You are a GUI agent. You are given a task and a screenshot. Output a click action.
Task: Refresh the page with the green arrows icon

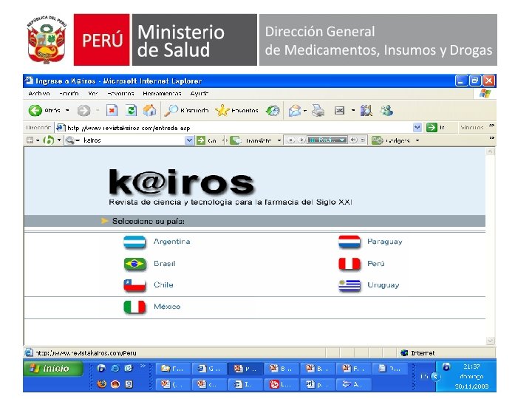pos(131,110)
